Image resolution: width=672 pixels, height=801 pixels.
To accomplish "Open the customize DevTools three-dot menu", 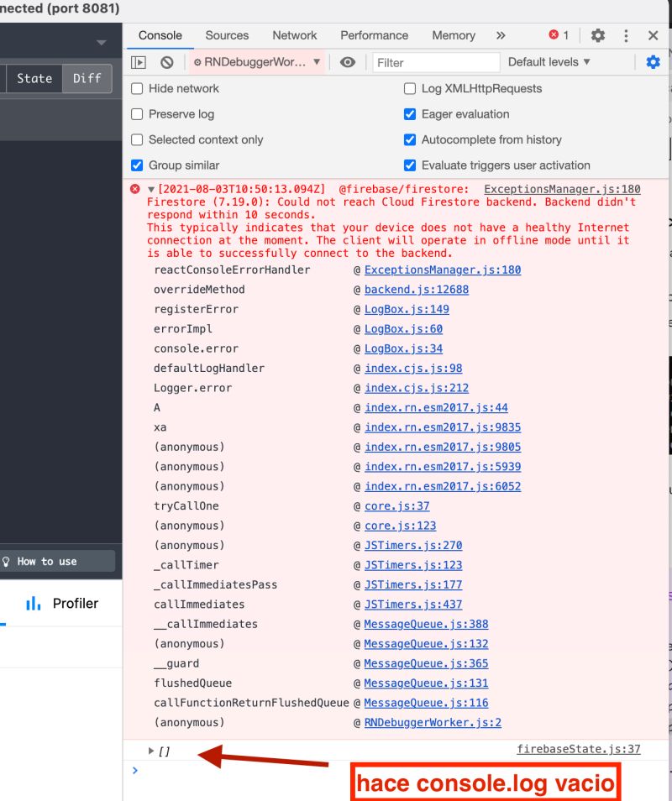I will click(x=625, y=36).
